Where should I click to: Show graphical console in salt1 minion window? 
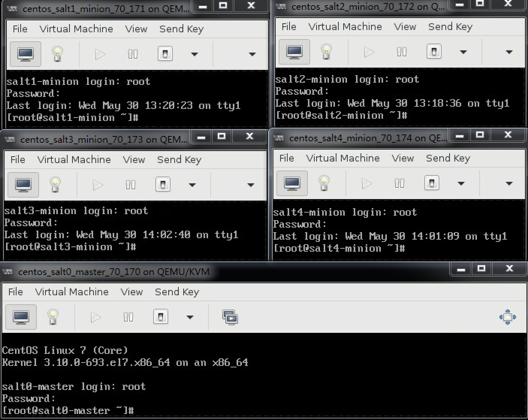(26, 54)
